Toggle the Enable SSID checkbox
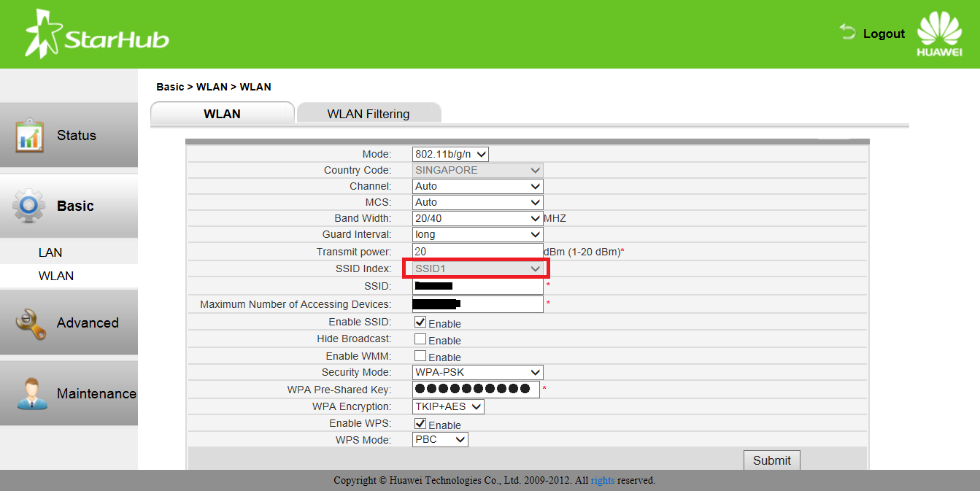Viewport: 980px width, 491px height. point(420,322)
